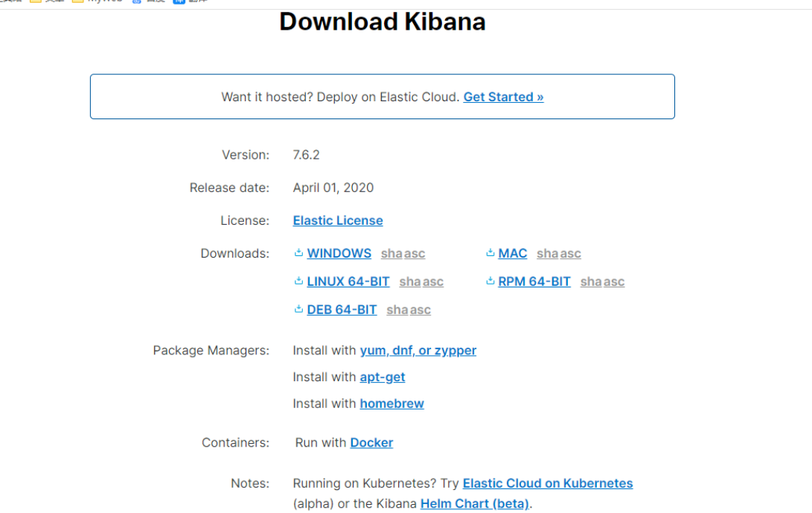Open the asc signature for LINUX 64-BIT
The width and height of the screenshot is (812, 513).
pos(432,282)
